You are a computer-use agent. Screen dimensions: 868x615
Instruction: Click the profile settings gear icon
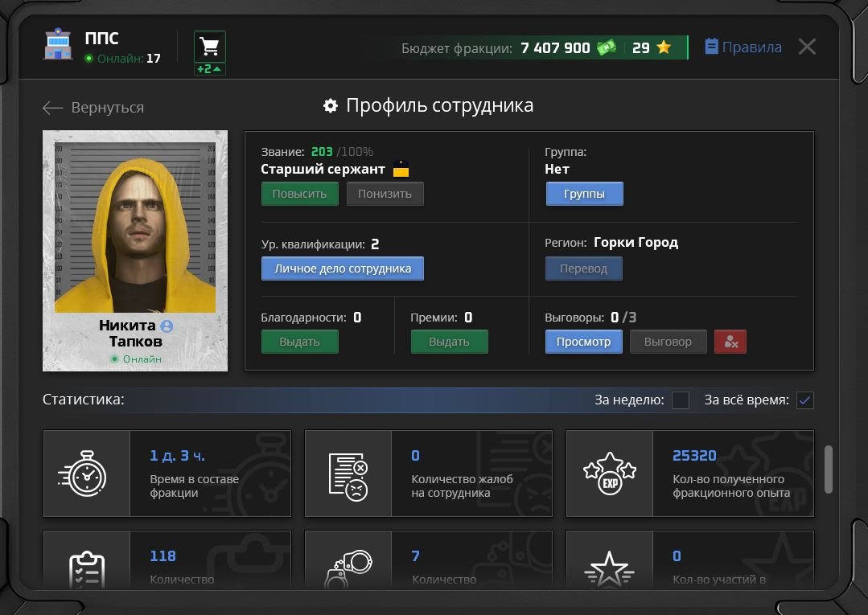(331, 105)
